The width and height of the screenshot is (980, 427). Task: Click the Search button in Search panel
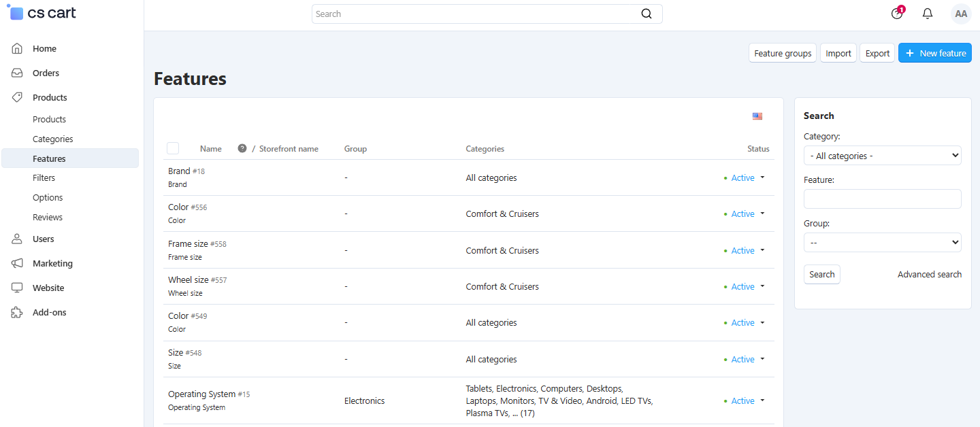pyautogui.click(x=822, y=274)
